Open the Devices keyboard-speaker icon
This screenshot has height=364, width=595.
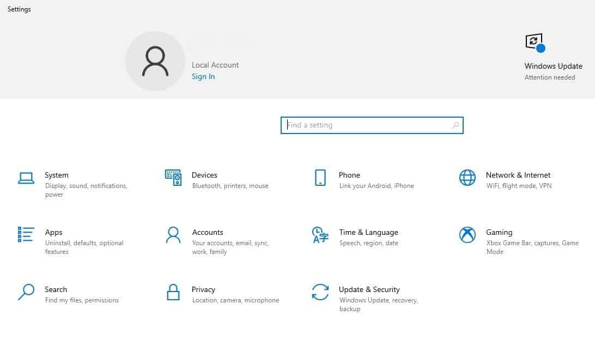point(173,178)
